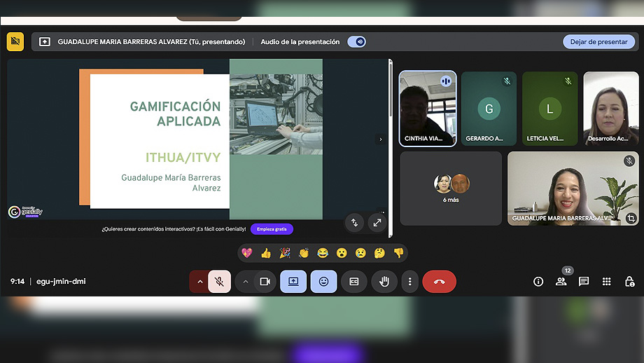644x363 pixels.
Task: Click the Dejar de presentar button
Action: pos(598,41)
